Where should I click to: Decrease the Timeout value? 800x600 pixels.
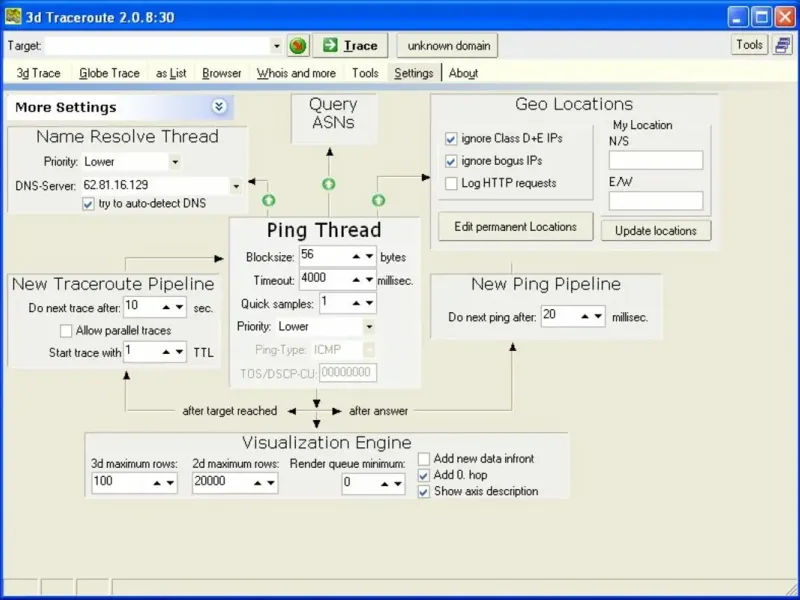(x=369, y=280)
